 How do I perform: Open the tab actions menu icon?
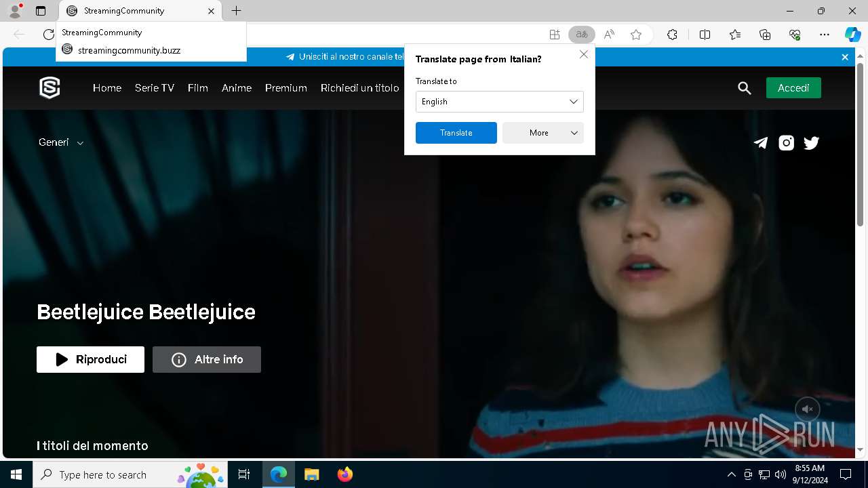(x=41, y=11)
